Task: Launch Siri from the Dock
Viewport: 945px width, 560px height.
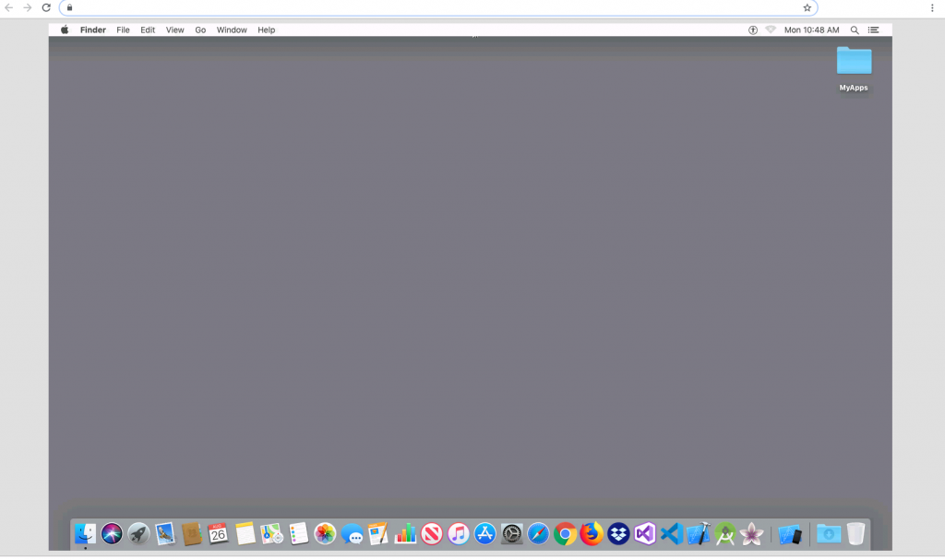Action: tap(112, 533)
